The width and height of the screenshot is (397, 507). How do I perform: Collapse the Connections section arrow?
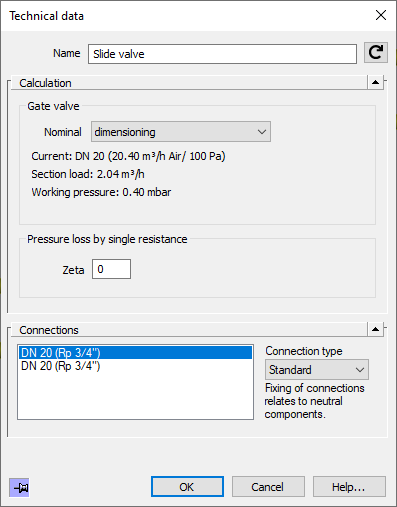point(375,329)
